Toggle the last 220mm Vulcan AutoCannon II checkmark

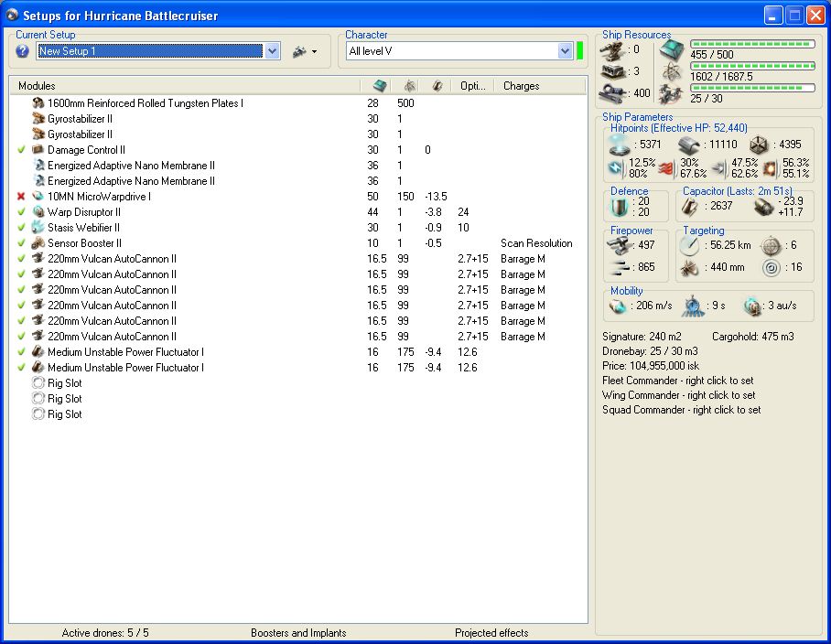(x=21, y=337)
